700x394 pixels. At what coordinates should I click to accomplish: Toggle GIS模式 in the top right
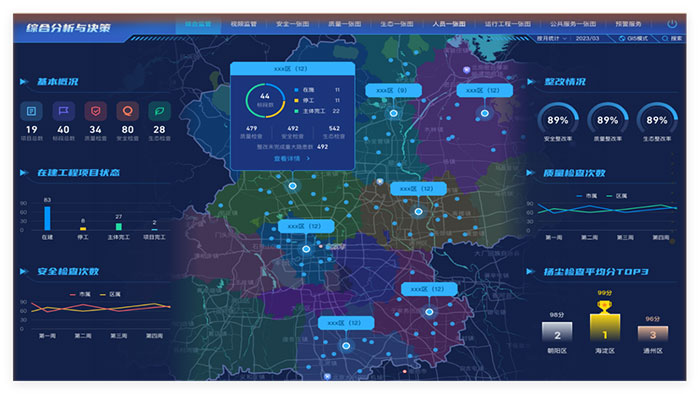coord(633,38)
